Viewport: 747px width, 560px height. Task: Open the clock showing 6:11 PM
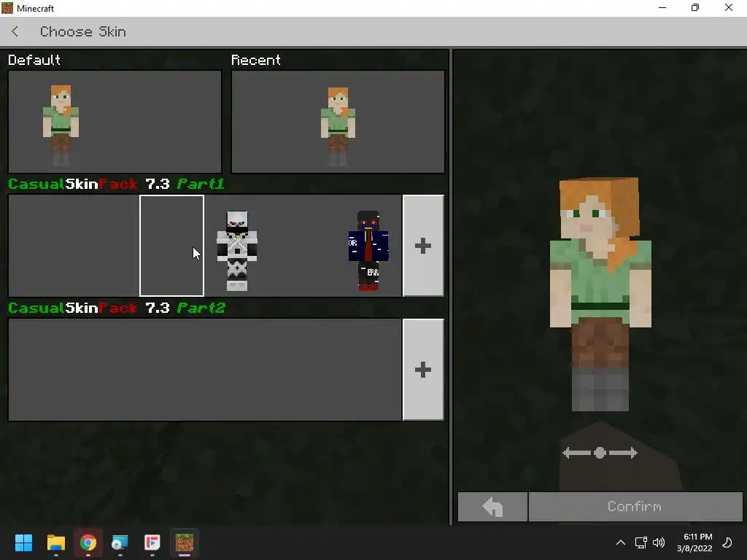tap(694, 542)
